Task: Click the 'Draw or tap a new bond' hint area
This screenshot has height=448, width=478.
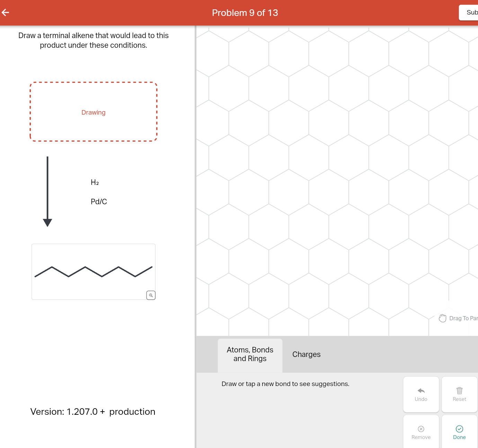Action: click(285, 384)
